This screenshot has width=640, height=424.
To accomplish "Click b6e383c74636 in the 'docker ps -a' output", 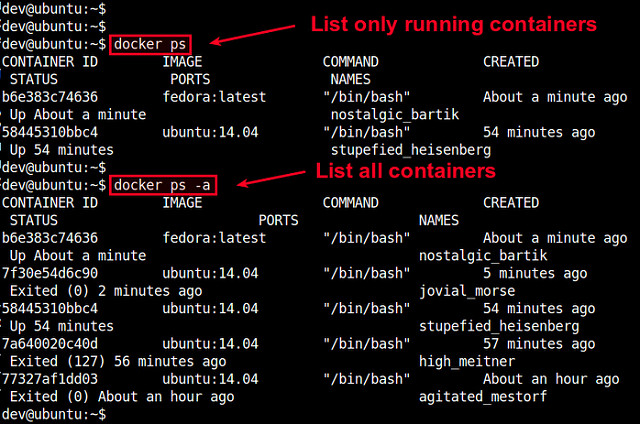I will click(x=50, y=238).
